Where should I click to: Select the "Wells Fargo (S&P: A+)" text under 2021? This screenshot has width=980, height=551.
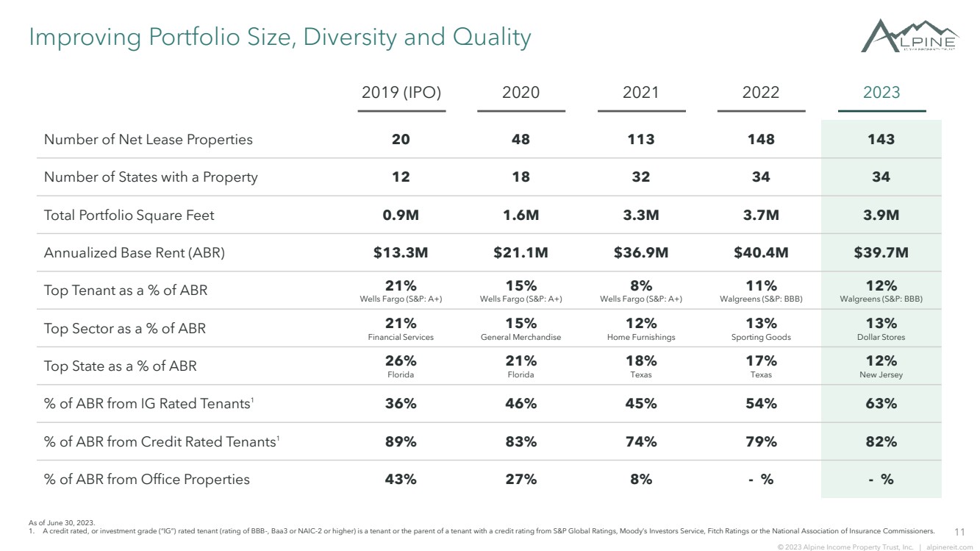click(641, 299)
